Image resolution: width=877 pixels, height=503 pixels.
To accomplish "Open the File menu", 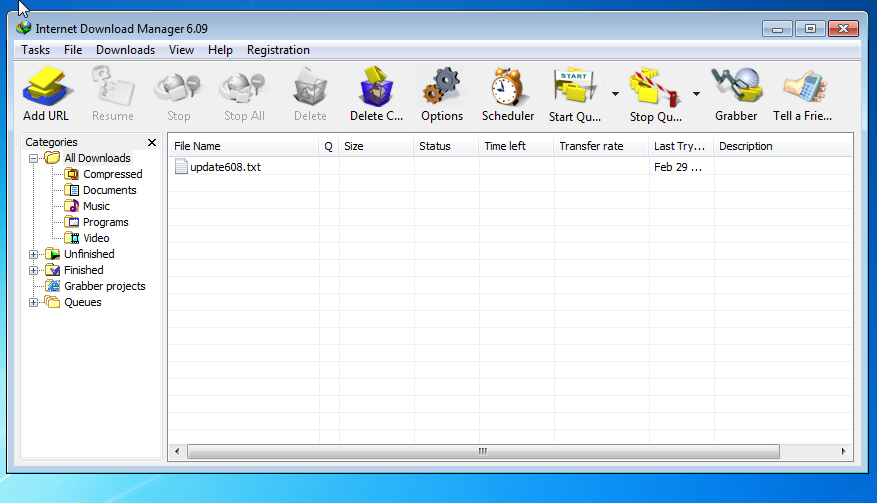I will tap(73, 50).
